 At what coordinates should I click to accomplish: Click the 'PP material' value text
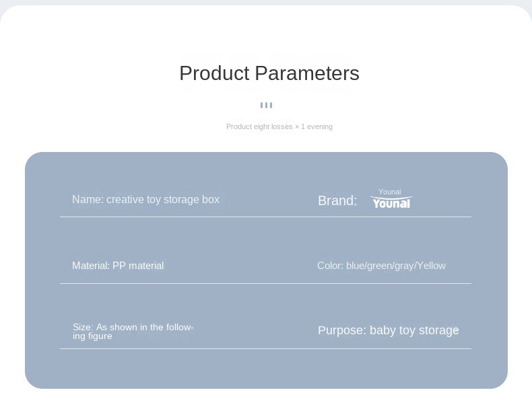tap(138, 266)
